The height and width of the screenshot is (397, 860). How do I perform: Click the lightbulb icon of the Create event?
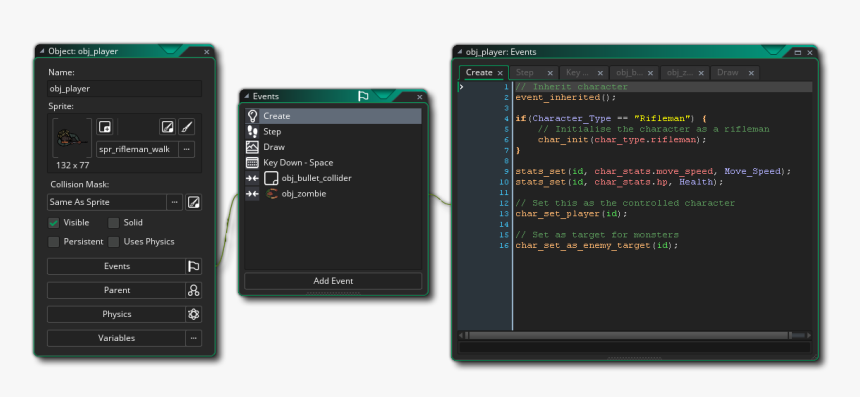pyautogui.click(x=252, y=116)
